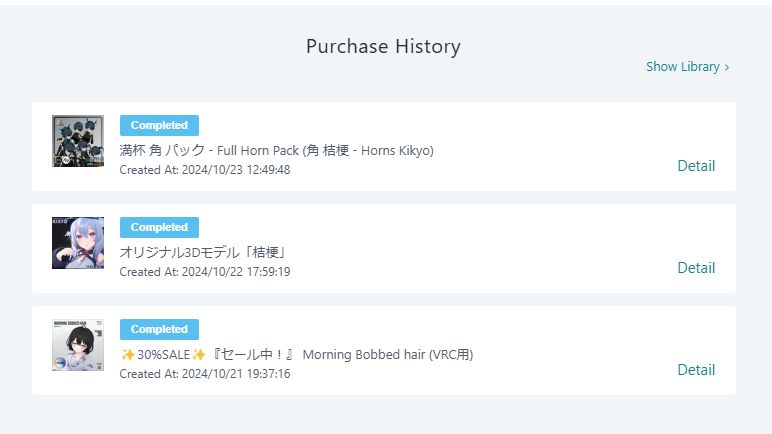This screenshot has height=434, width=772.
Task: Click the Horns Kikyo text in first order
Action: [x=394, y=150]
